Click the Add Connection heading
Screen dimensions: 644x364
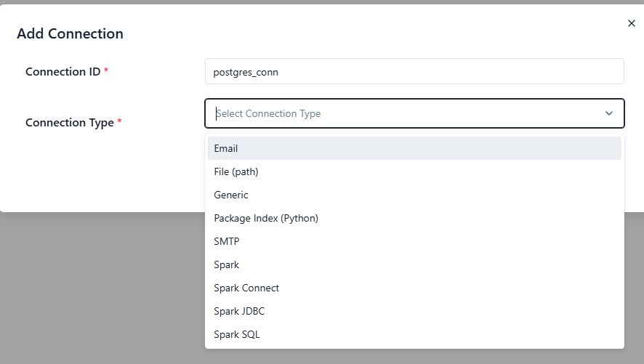pyautogui.click(x=70, y=33)
